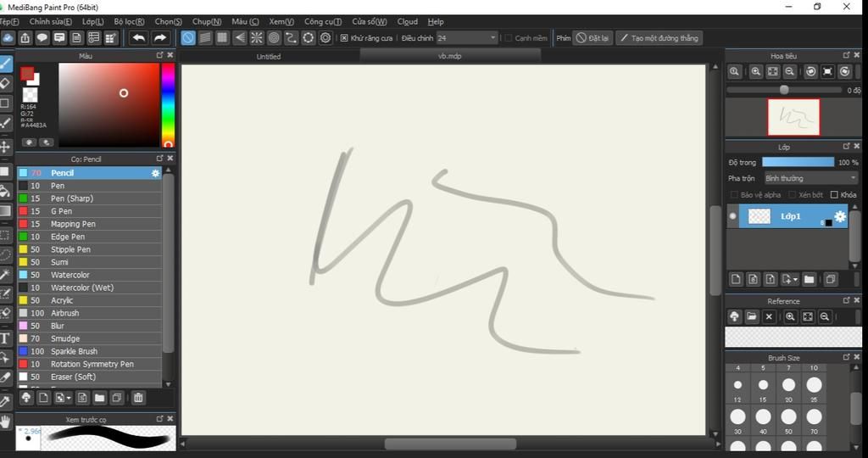Open the Pha trộn blending mode dropdown
The width and height of the screenshot is (868, 458).
click(x=811, y=178)
